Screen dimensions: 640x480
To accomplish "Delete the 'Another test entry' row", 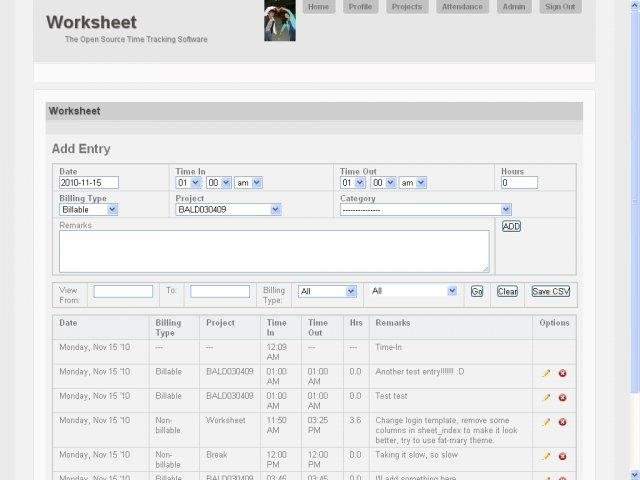I will tap(562, 373).
